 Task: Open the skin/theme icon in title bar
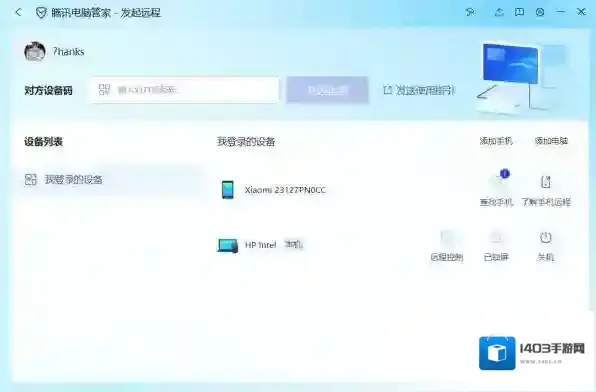point(470,12)
